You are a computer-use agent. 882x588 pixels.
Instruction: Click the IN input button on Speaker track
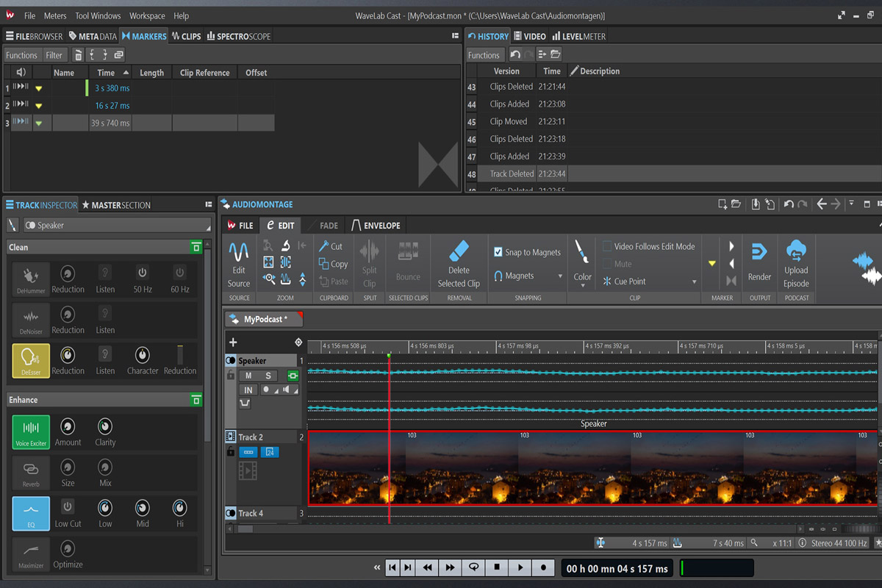coord(248,390)
